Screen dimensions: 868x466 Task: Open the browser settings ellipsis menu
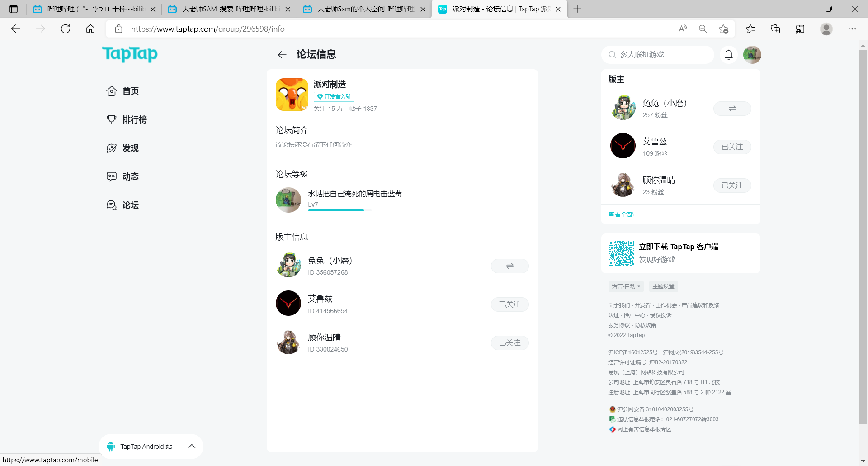click(852, 29)
